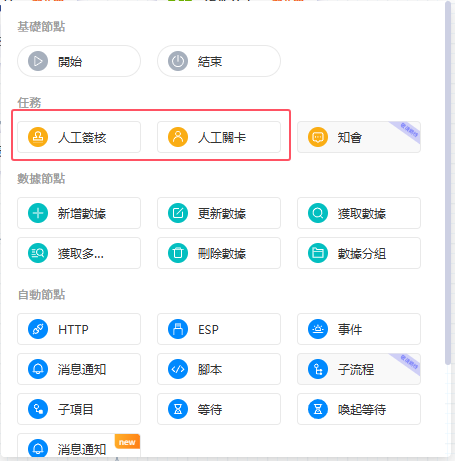Select the 人工簽核 stamp icon
Viewport: 455px width, 461px height.
click(38, 137)
